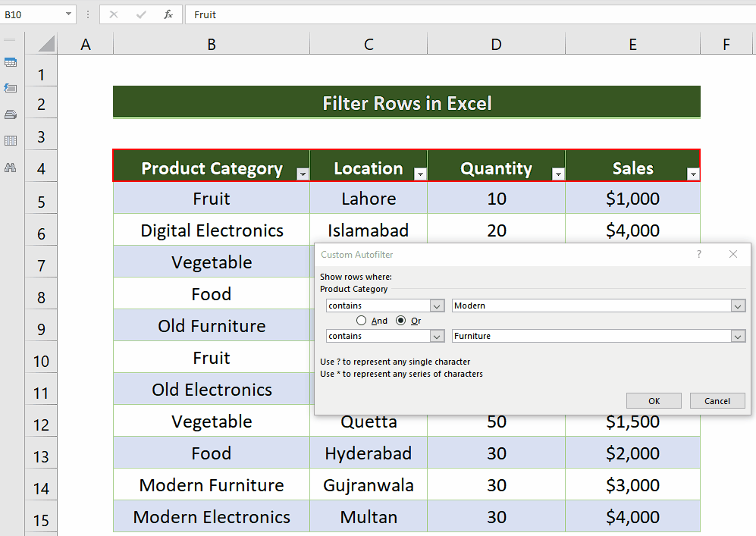
Task: Click the Flash Fill icon in the sidebar
Action: [11, 89]
